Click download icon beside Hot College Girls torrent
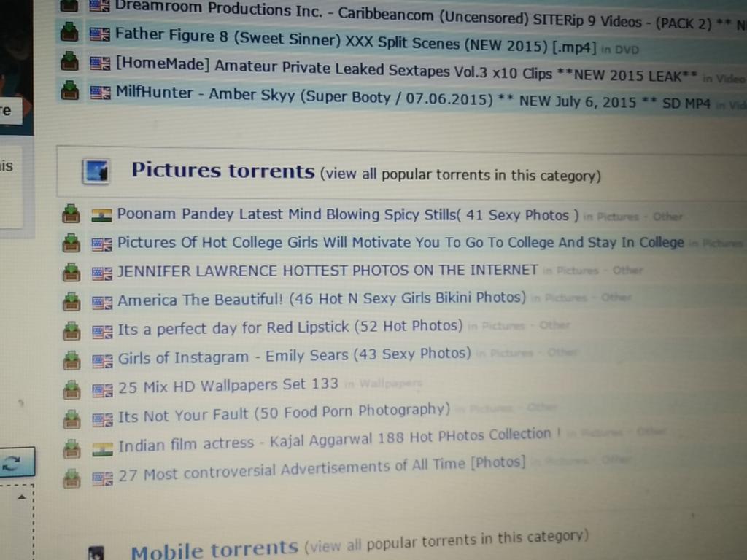This screenshot has width=747, height=560. click(x=71, y=243)
